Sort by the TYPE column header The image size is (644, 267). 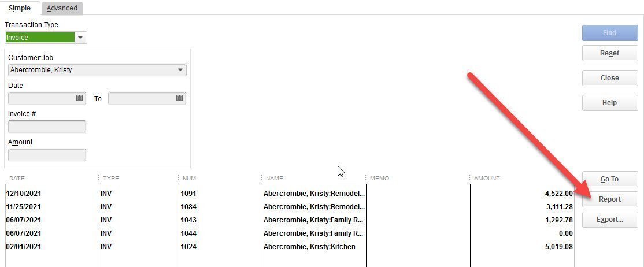[111, 178]
